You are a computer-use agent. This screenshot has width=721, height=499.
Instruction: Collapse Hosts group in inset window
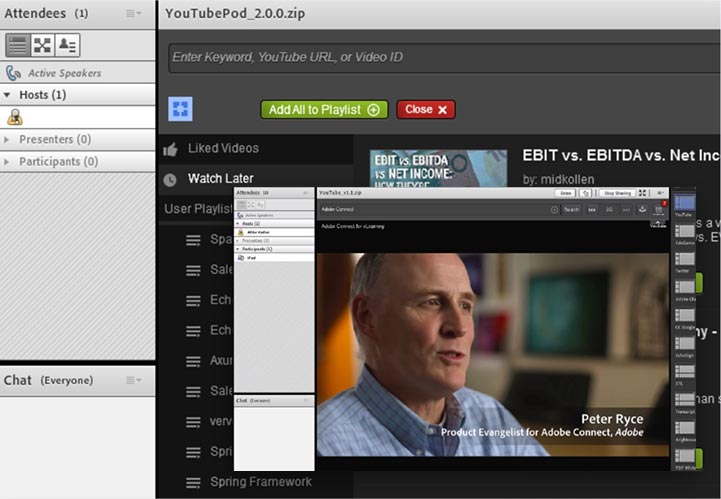click(x=238, y=224)
